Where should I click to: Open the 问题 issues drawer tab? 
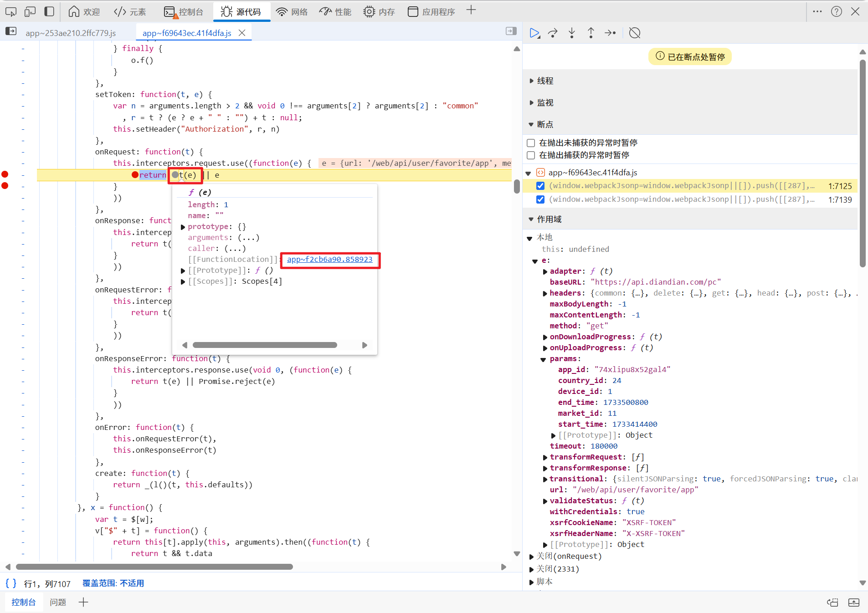(58, 602)
